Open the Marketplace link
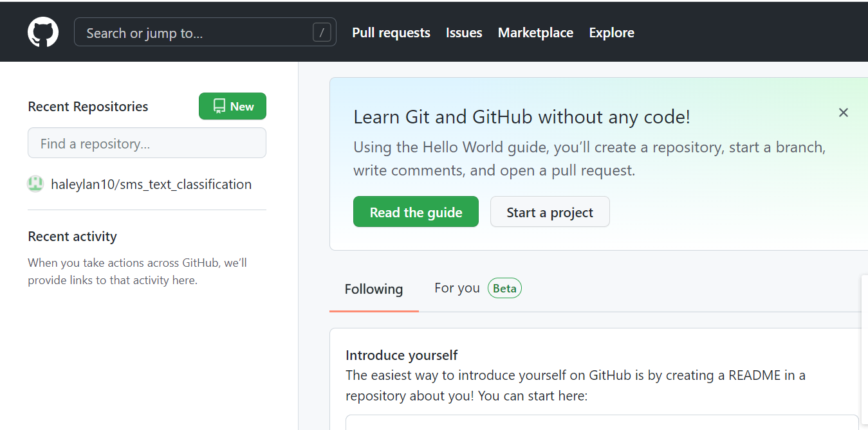The width and height of the screenshot is (868, 430). (x=535, y=33)
